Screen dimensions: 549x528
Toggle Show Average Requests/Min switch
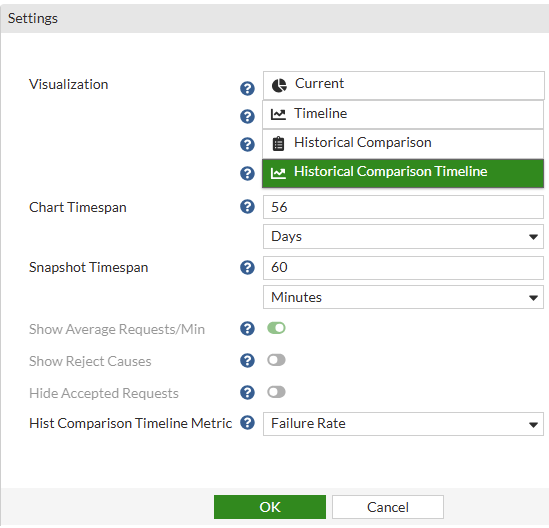click(276, 328)
